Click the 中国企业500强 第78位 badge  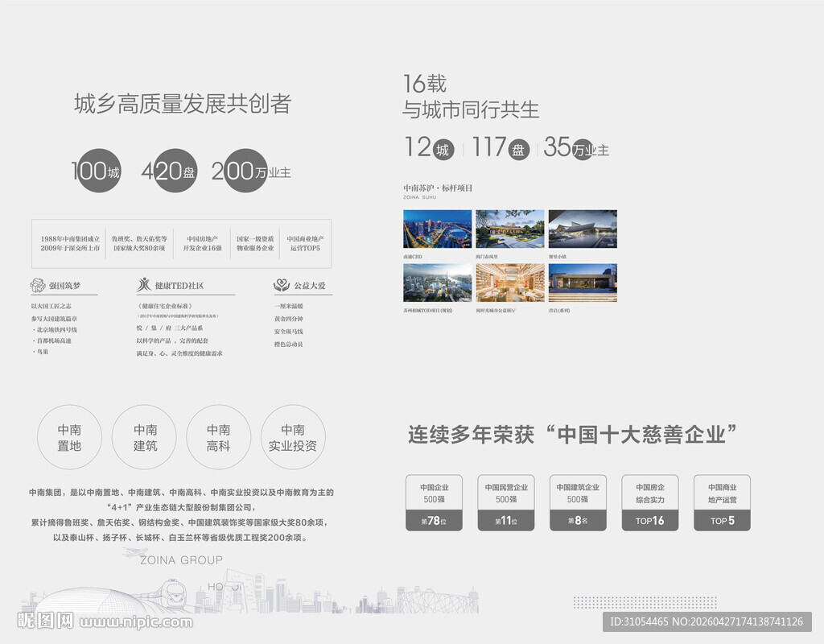click(434, 502)
